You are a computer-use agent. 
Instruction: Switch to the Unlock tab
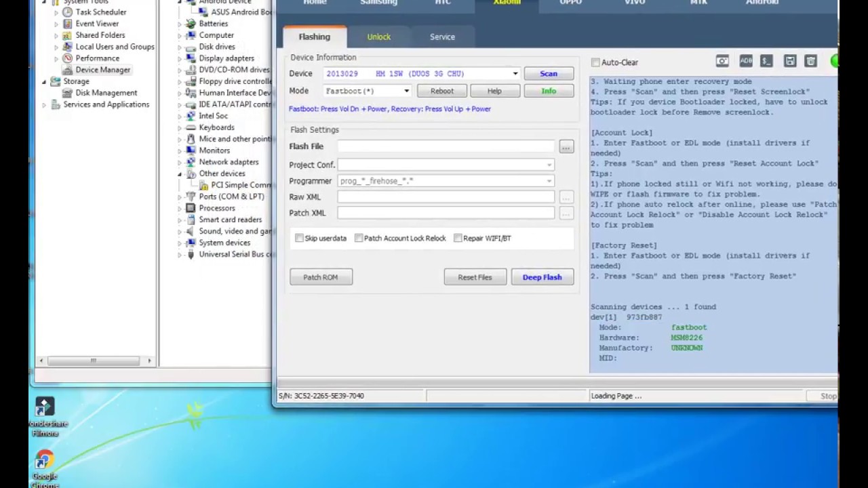[x=378, y=37]
